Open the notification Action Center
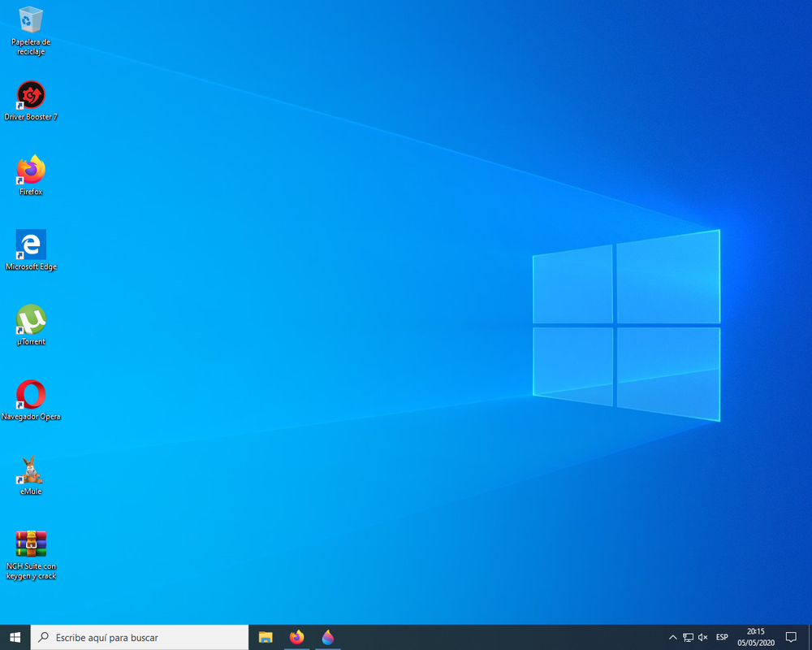812x650 pixels. point(791,637)
